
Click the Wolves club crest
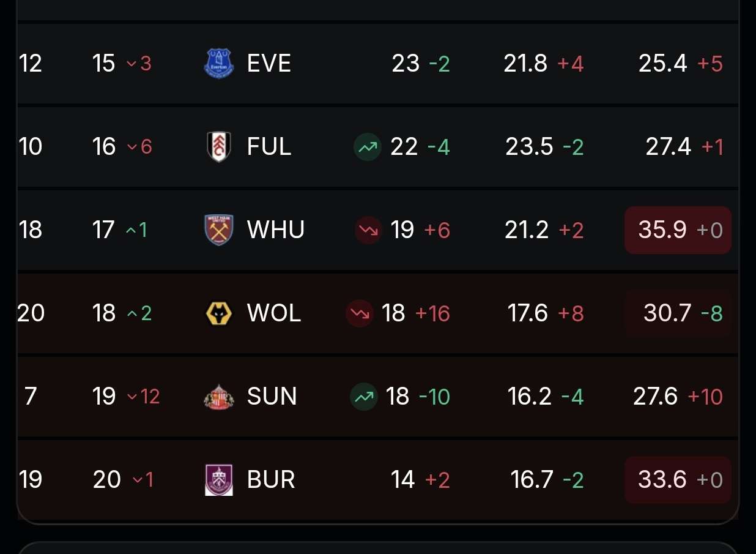[218, 313]
